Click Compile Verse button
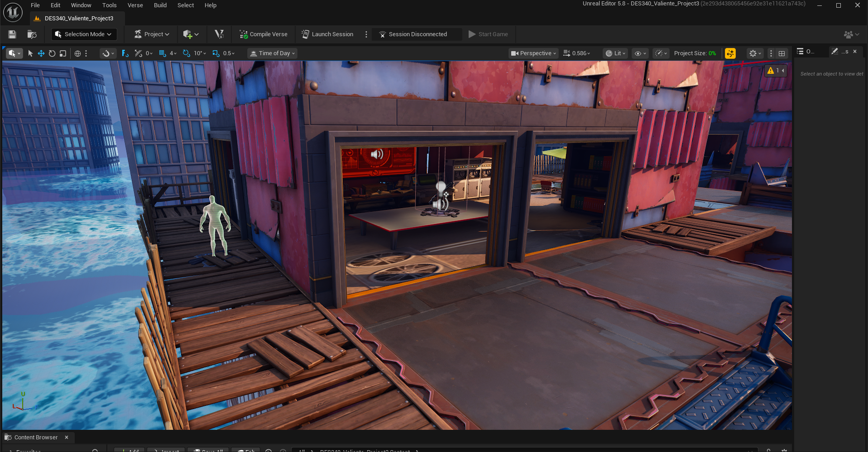The height and width of the screenshot is (452, 868). pyautogui.click(x=264, y=34)
